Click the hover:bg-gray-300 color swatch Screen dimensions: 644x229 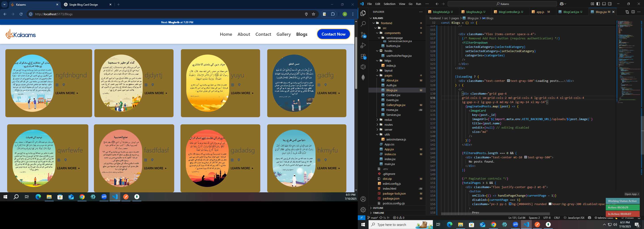(x=550, y=204)
